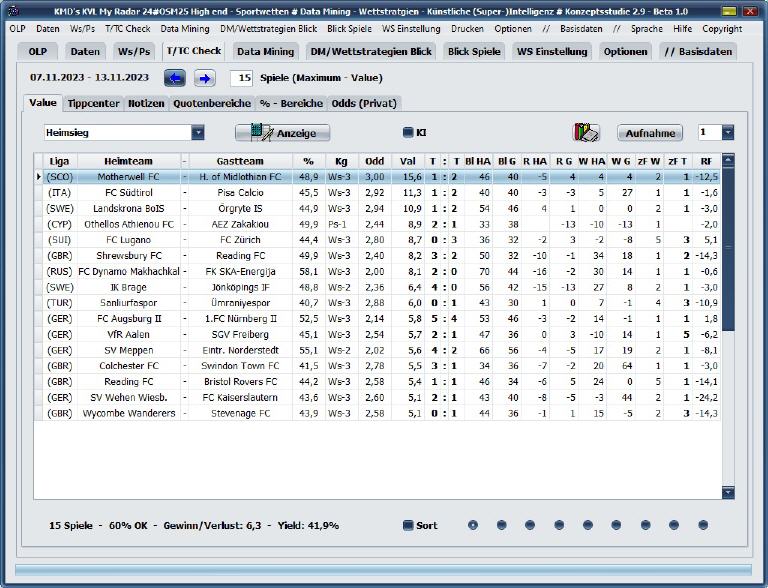Open the Tippcenter sub-tab
The width and height of the screenshot is (768, 588).
(x=93, y=103)
